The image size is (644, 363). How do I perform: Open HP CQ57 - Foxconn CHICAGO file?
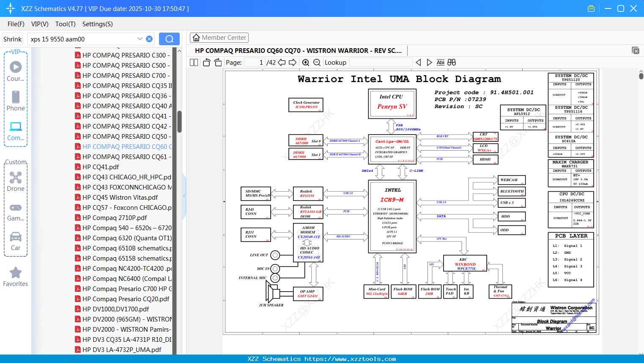click(x=123, y=207)
